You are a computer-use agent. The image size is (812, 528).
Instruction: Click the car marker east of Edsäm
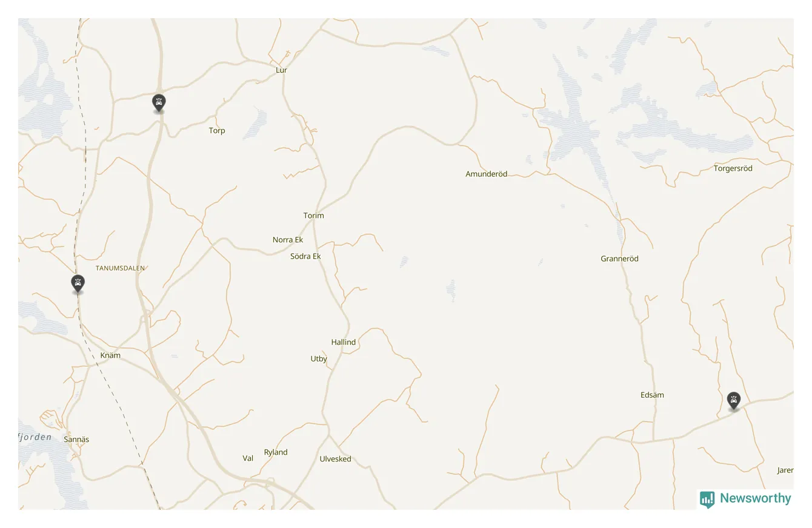coord(734,401)
